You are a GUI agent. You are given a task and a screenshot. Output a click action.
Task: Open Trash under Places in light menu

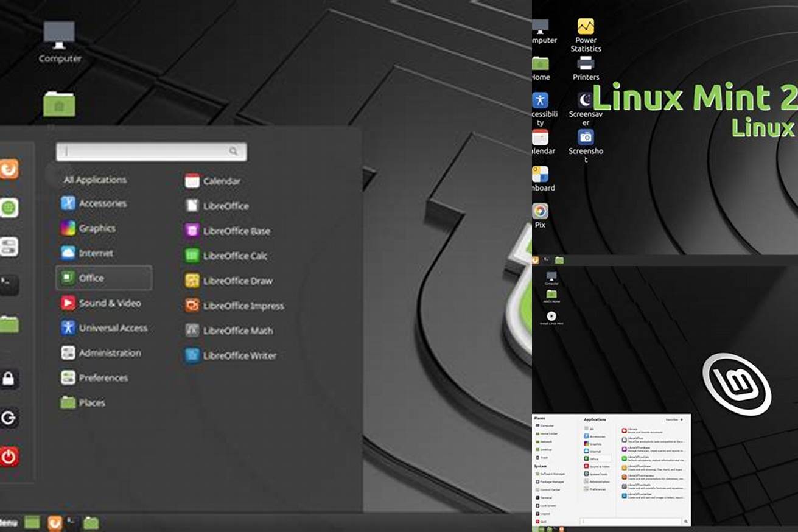tap(542, 458)
